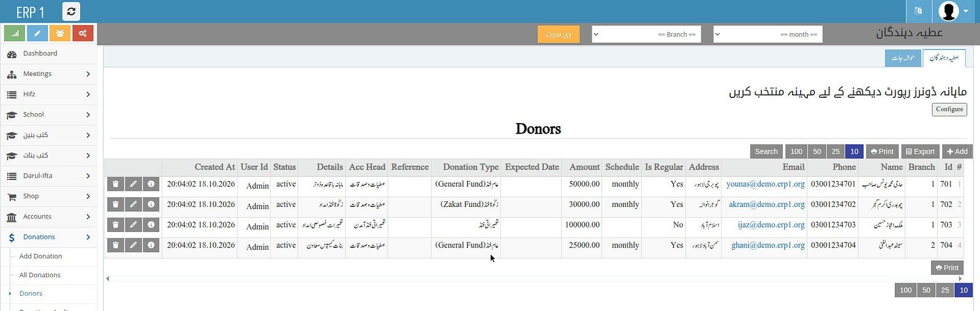Click the Add button
This screenshot has height=311, width=980.
point(957,152)
